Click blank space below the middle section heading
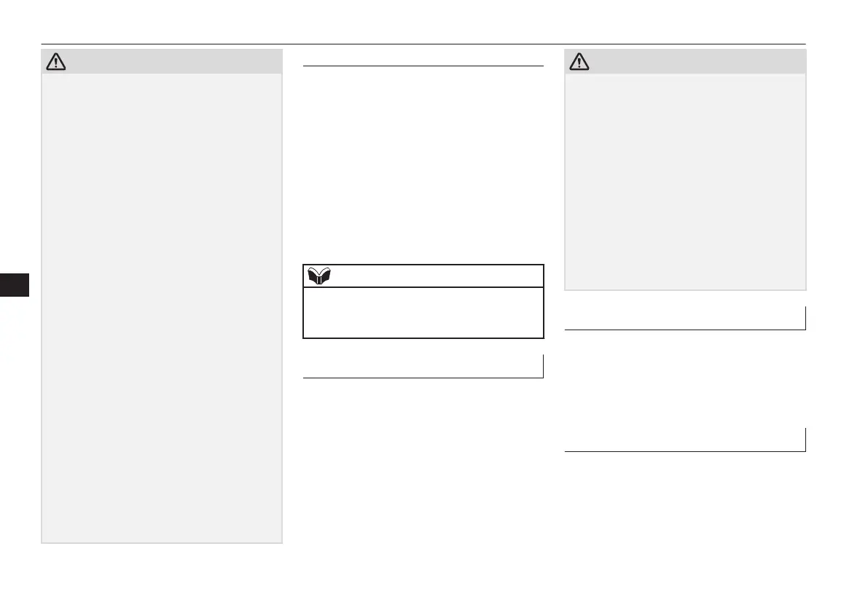The width and height of the screenshot is (868, 608). coord(423,452)
